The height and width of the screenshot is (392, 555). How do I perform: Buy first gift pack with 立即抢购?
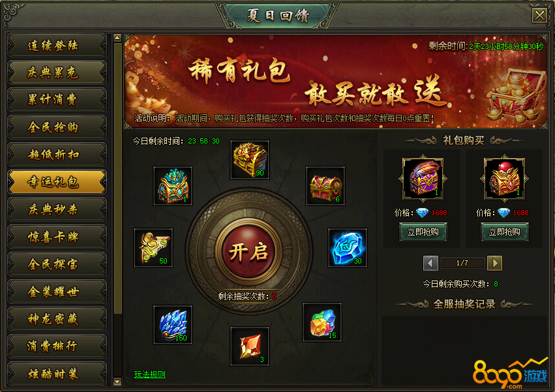pyautogui.click(x=423, y=232)
